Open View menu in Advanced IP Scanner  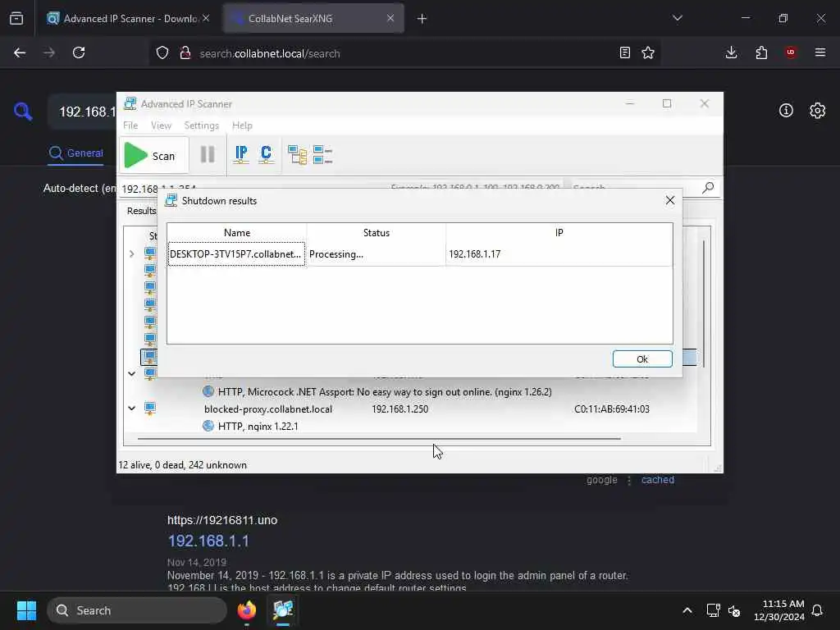(161, 126)
